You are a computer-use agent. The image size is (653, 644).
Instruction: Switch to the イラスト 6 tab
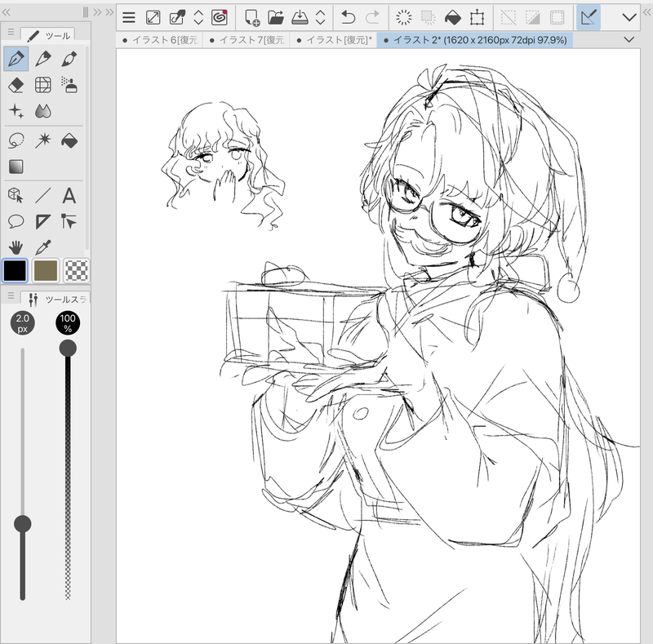point(160,40)
